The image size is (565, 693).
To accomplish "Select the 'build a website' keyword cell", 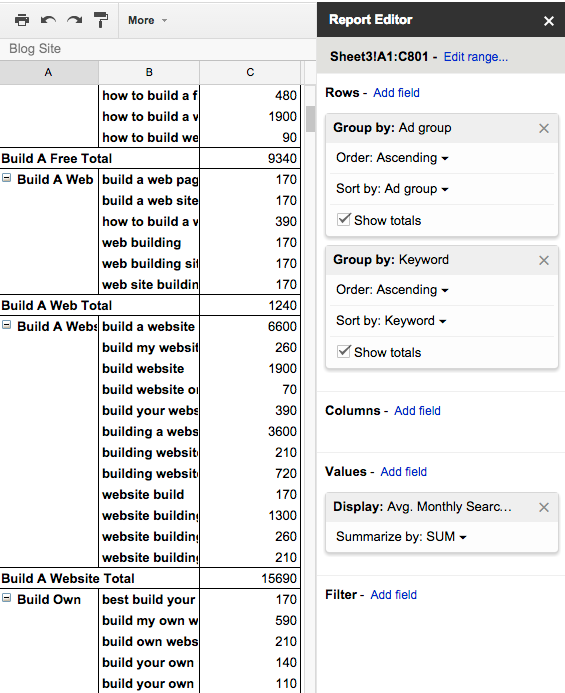I will coord(149,327).
